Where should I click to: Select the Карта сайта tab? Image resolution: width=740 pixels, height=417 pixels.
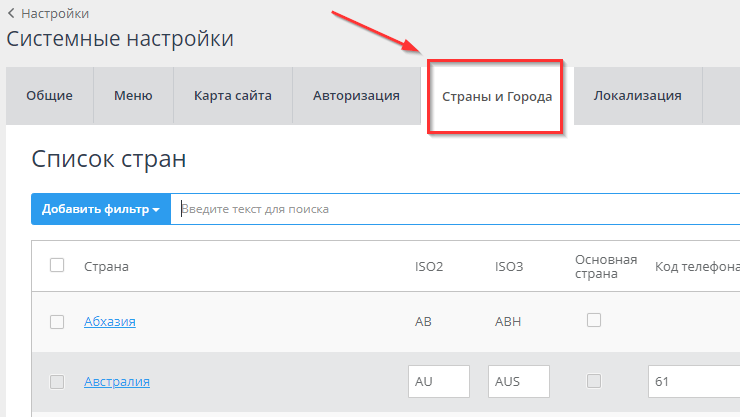[233, 96]
